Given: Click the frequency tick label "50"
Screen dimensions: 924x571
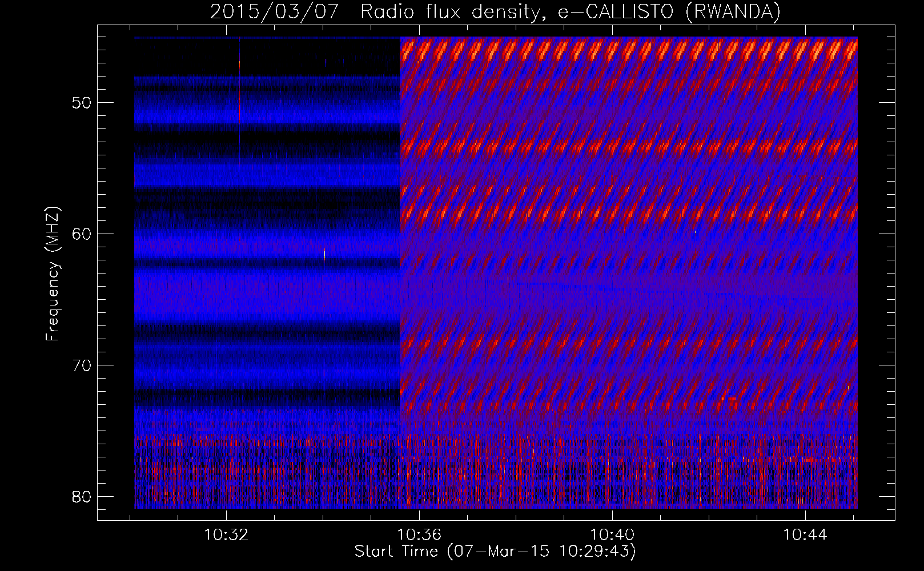Looking at the screenshot, I should point(82,103).
